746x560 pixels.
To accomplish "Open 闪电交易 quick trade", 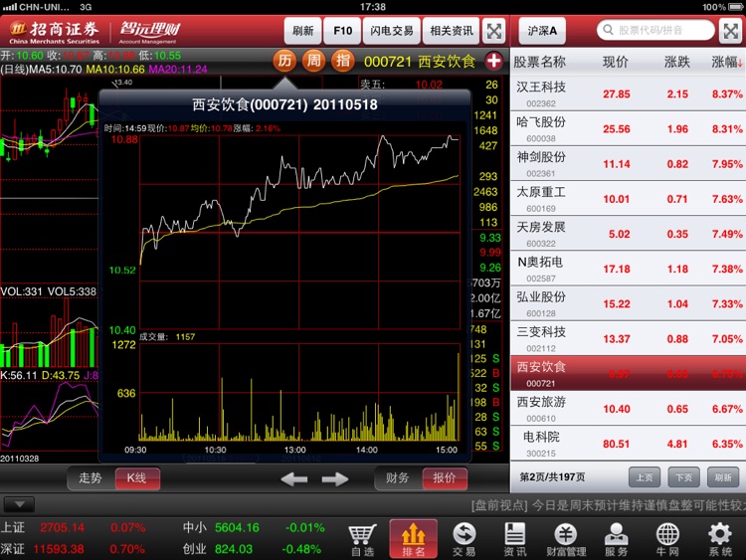I will click(392, 31).
